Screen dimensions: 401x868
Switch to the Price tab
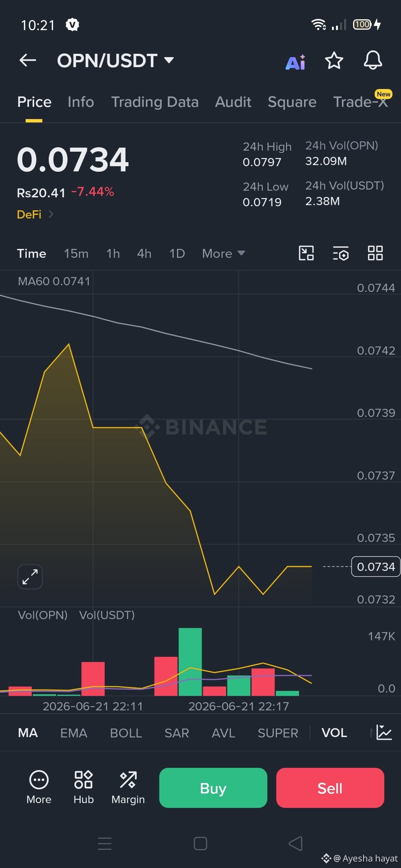click(x=34, y=102)
